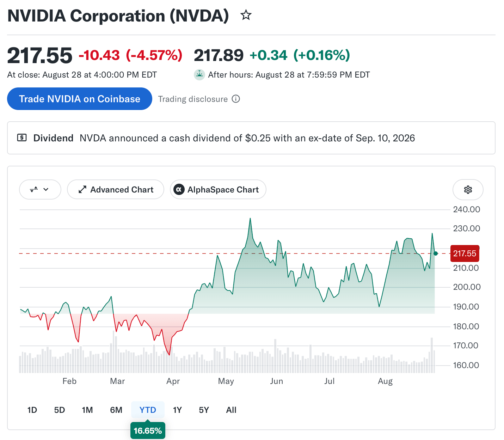Click the Aug x-axis label
This screenshot has height=440, width=504.
[x=385, y=381]
